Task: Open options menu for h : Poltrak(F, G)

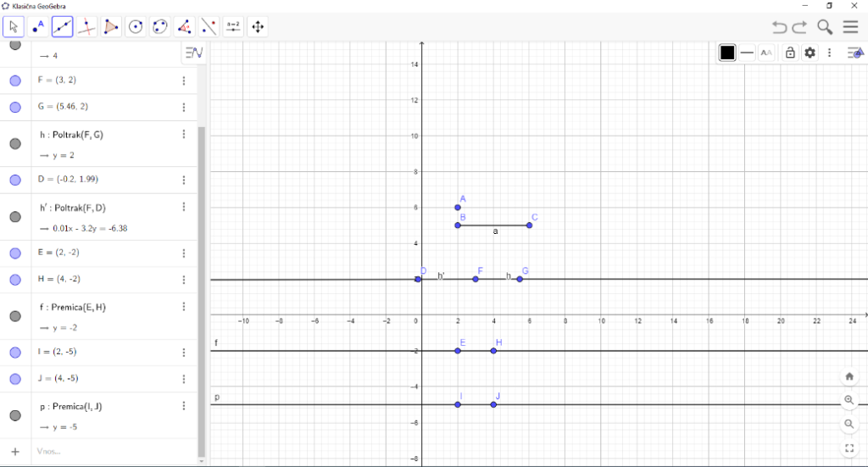Action: point(184,135)
